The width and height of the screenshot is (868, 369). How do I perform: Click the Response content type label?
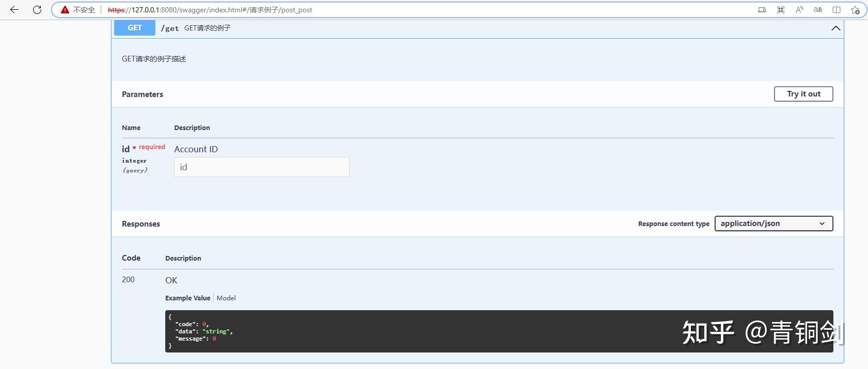pyautogui.click(x=674, y=223)
